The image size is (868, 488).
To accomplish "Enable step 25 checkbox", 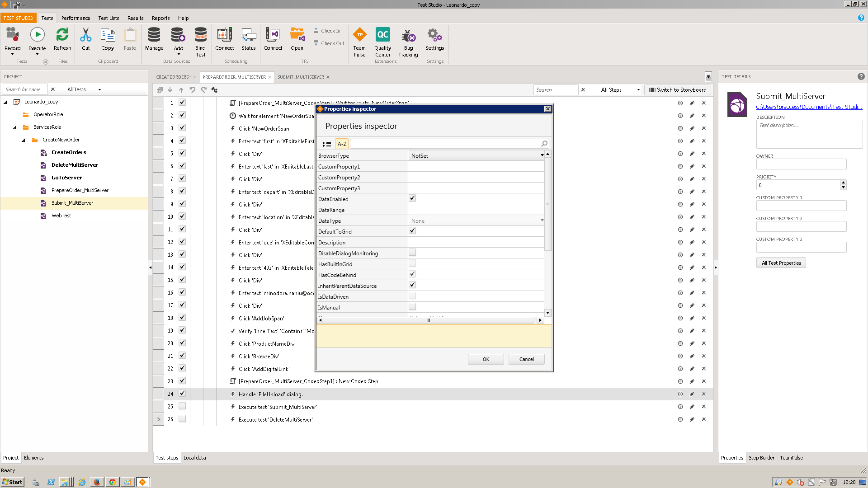I will (x=182, y=406).
